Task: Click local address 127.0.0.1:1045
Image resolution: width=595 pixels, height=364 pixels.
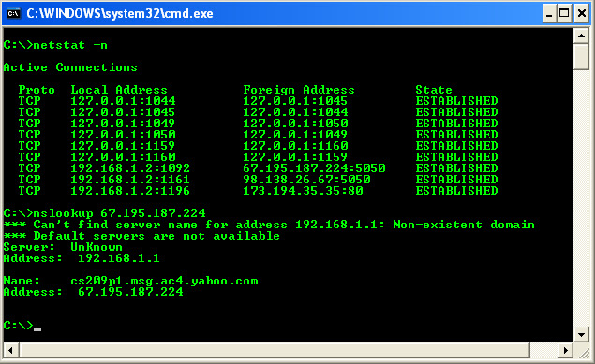Action: [x=123, y=112]
